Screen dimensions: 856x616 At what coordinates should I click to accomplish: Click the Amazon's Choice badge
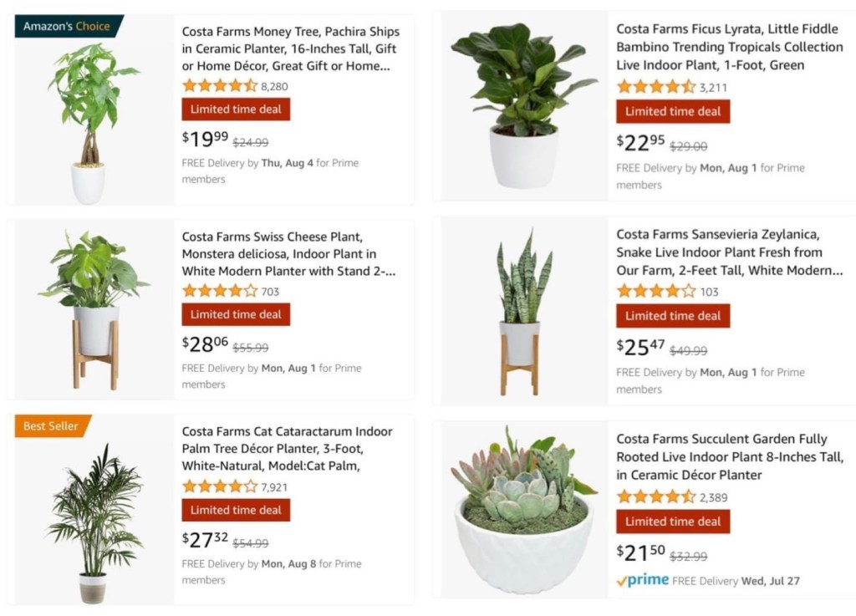pos(67,26)
